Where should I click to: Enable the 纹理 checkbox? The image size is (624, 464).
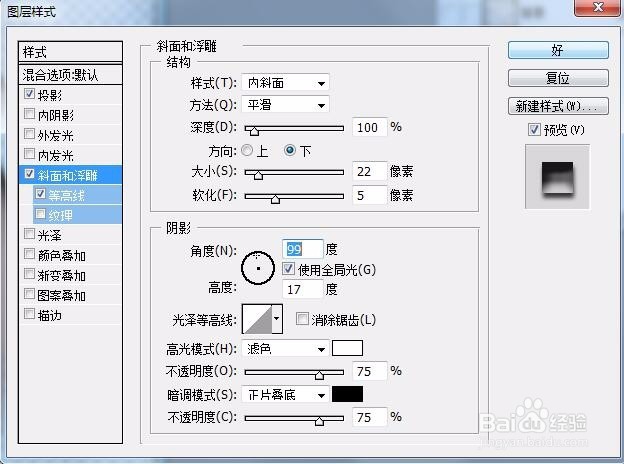point(40,214)
